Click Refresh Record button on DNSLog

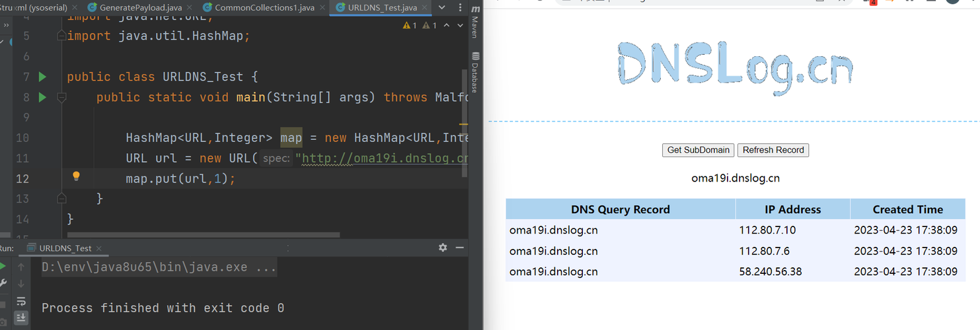pos(773,150)
